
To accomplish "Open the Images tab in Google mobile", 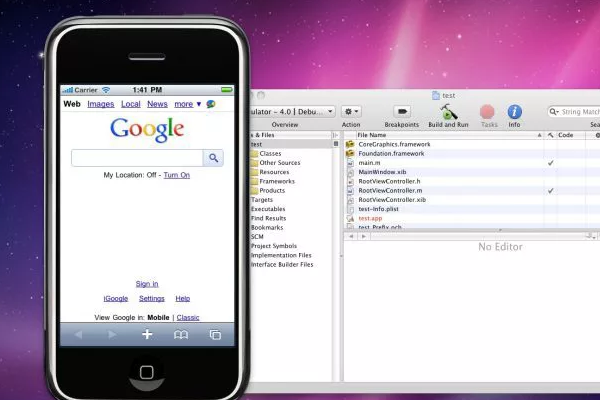I will tap(101, 104).
